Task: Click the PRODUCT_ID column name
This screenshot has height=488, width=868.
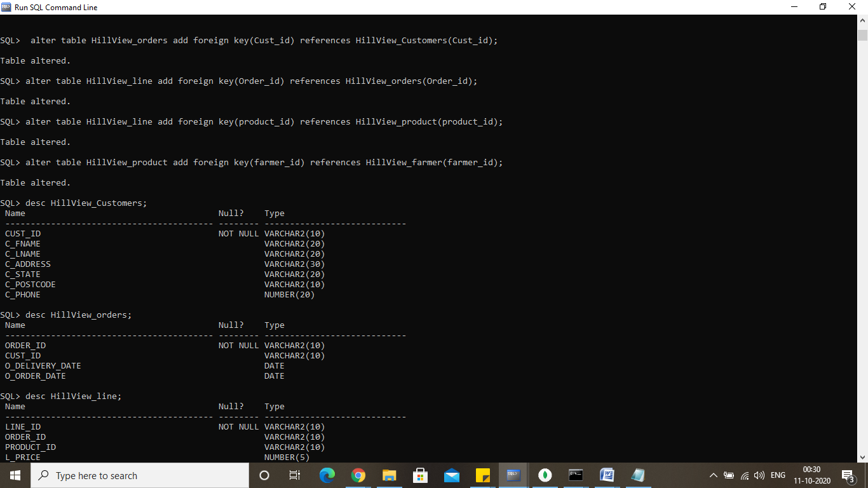Action: click(x=31, y=447)
